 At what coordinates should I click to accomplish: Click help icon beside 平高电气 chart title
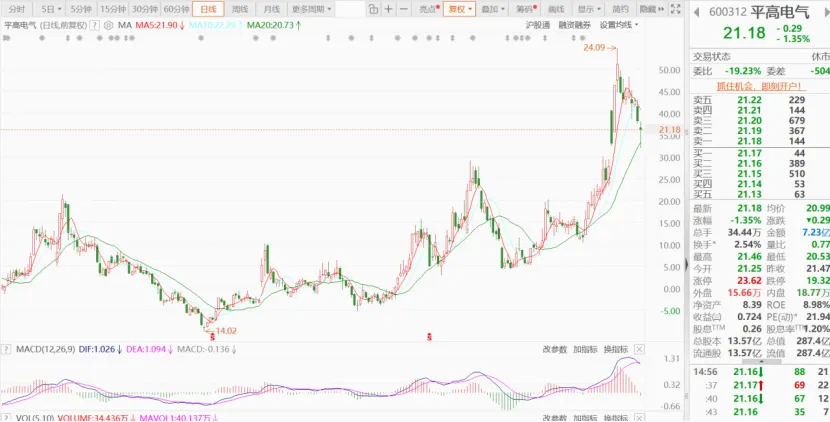click(94, 25)
